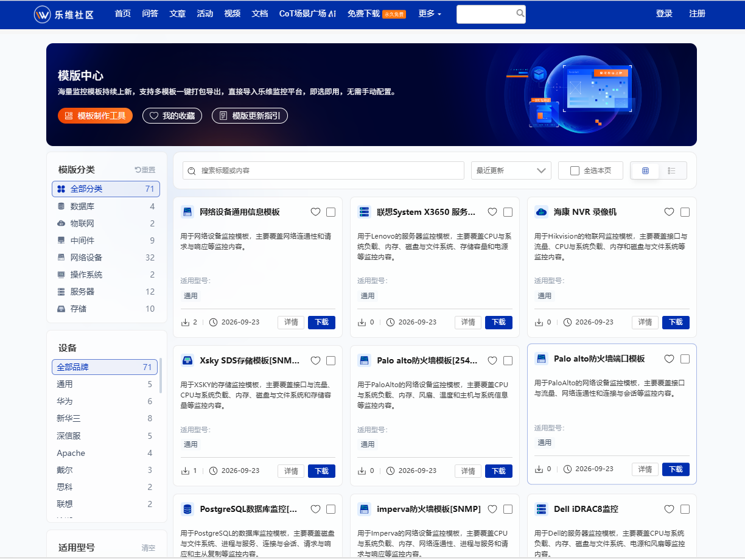Click heart icon on PostgreSQL数据库监控 card
This screenshot has width=745, height=560.
(315, 509)
